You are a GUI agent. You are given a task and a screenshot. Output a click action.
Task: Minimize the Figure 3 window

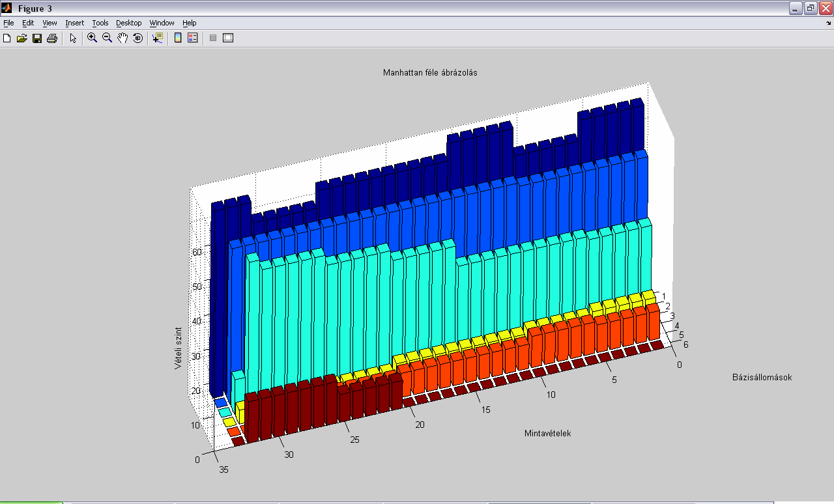click(x=795, y=8)
